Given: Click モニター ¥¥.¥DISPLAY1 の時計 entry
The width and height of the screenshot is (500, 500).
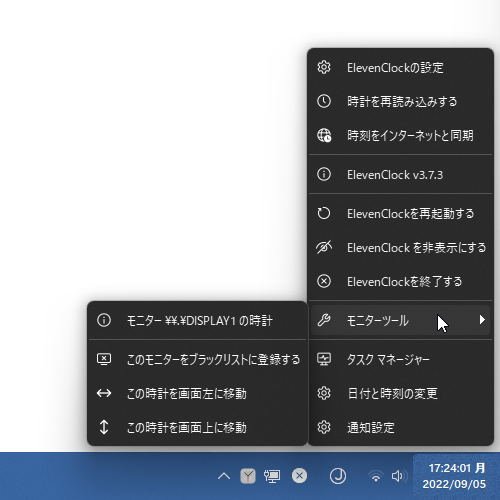Looking at the screenshot, I should point(197,320).
